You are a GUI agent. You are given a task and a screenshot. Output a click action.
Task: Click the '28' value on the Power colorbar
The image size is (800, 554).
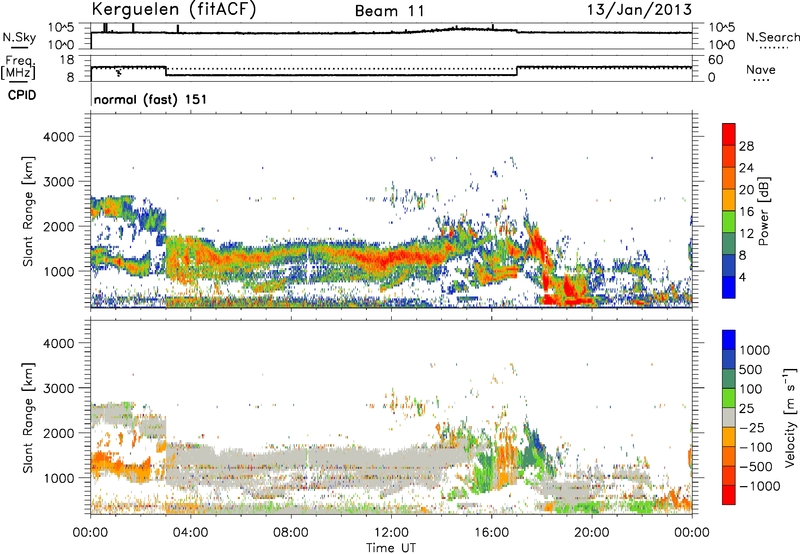coord(746,146)
